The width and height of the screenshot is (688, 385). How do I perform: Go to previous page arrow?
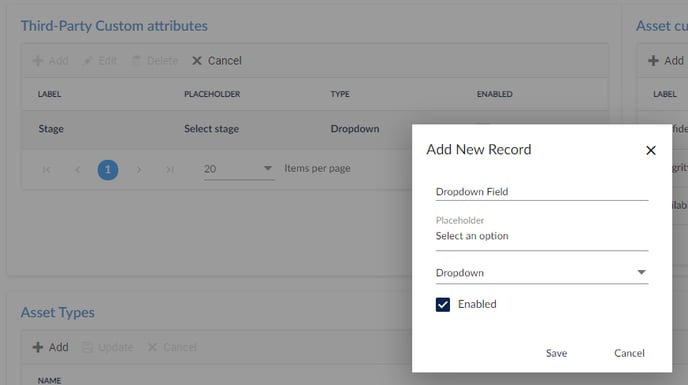(x=78, y=169)
